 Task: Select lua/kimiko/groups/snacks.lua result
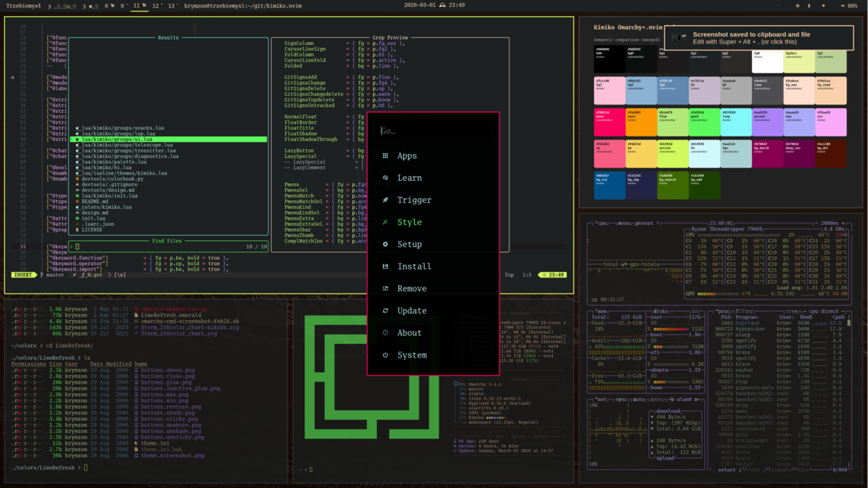[x=123, y=128]
